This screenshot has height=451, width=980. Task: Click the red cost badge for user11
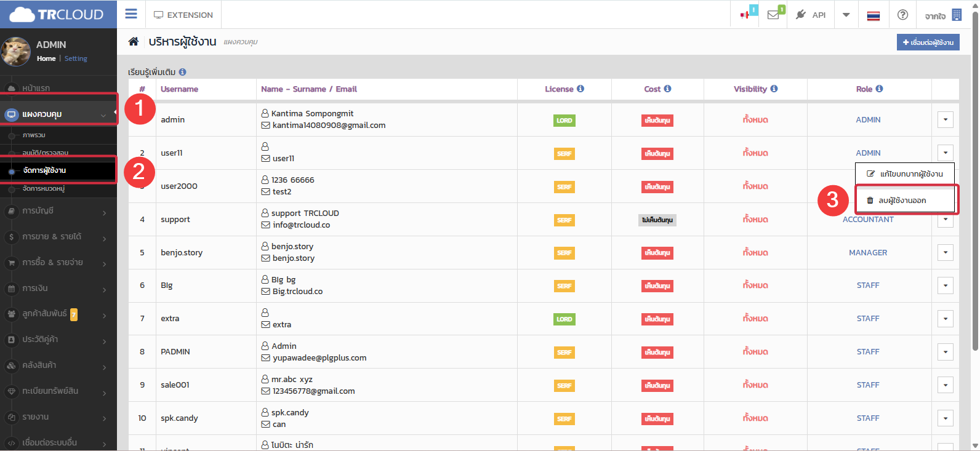pos(657,154)
